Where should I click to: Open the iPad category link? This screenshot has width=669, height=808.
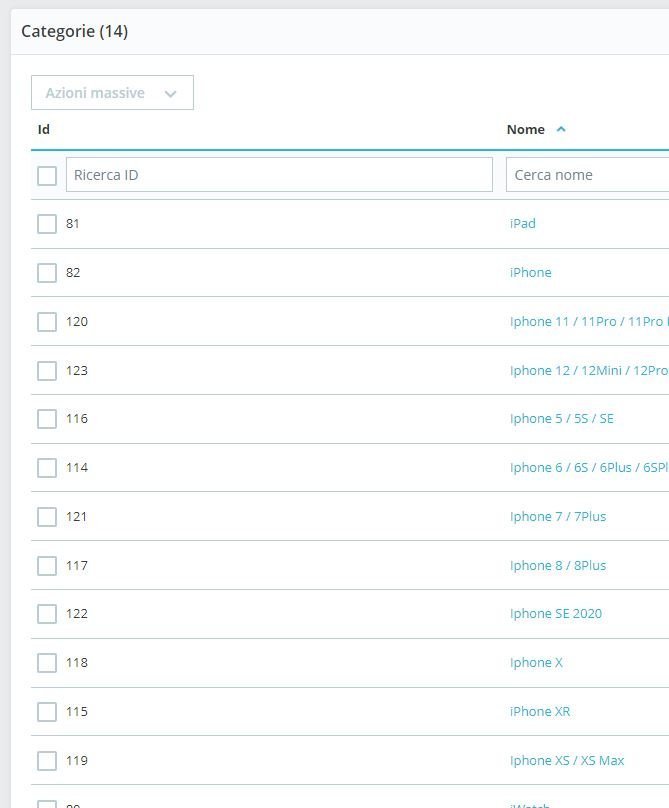click(x=523, y=224)
